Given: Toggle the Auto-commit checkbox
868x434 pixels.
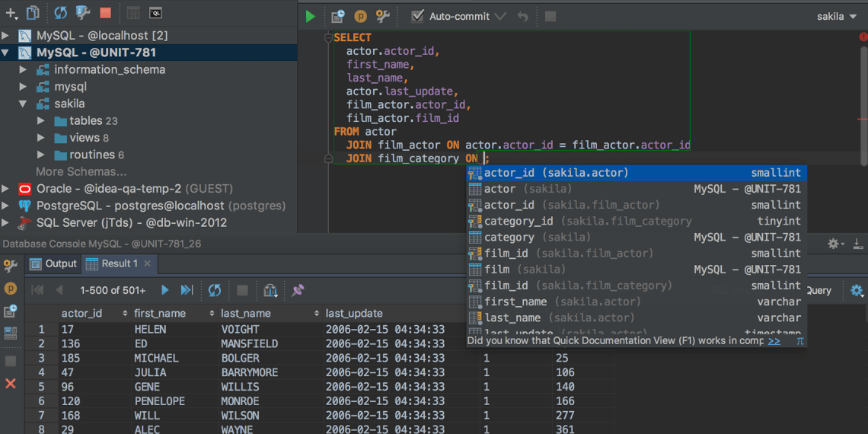Looking at the screenshot, I should [x=417, y=16].
